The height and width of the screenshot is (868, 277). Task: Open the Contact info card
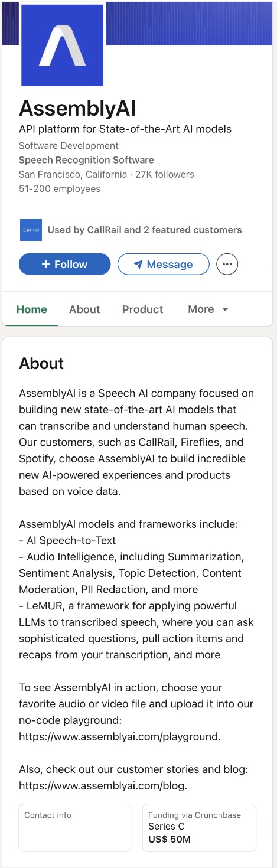pos(75,827)
